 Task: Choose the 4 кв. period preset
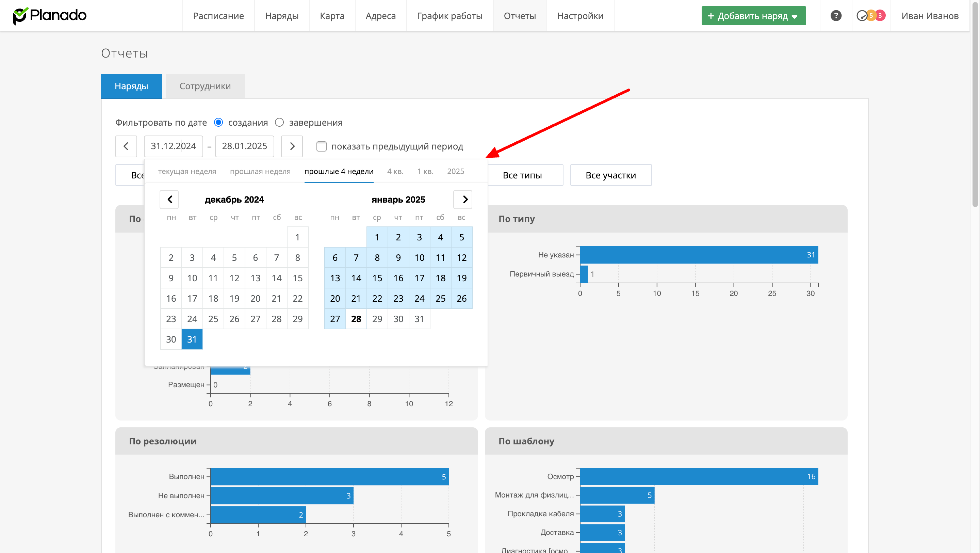coord(395,171)
